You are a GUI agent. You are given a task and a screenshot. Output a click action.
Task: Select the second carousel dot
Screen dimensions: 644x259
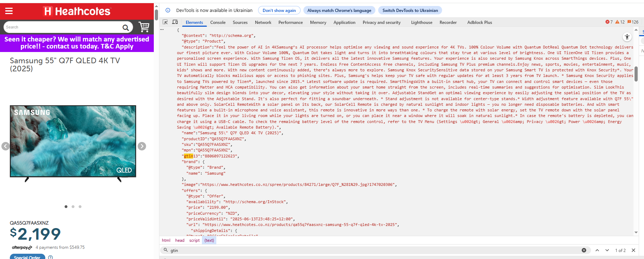click(x=73, y=207)
